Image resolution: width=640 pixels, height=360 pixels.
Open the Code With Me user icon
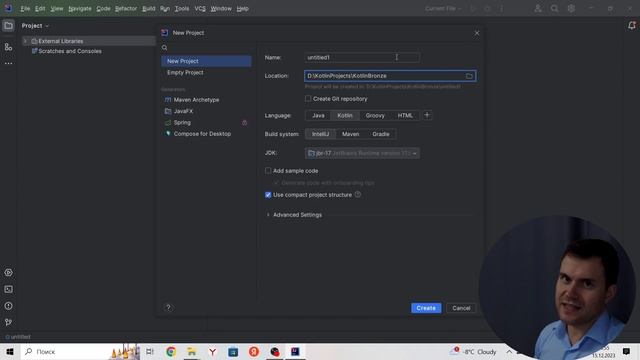(538, 9)
